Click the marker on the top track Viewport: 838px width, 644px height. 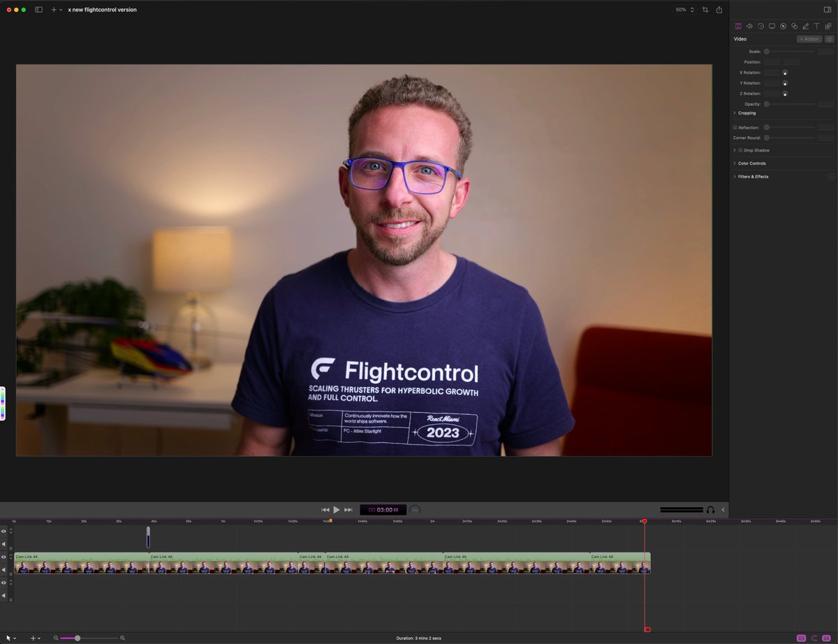(148, 537)
